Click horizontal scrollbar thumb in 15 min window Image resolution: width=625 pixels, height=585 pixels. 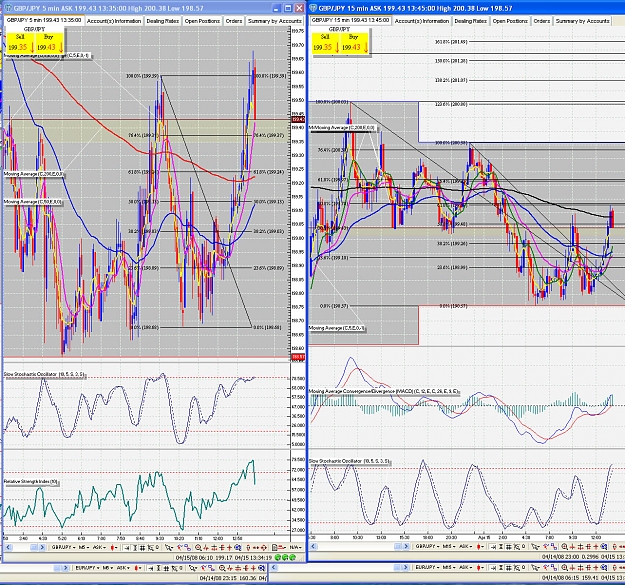pyautogui.click(x=397, y=546)
